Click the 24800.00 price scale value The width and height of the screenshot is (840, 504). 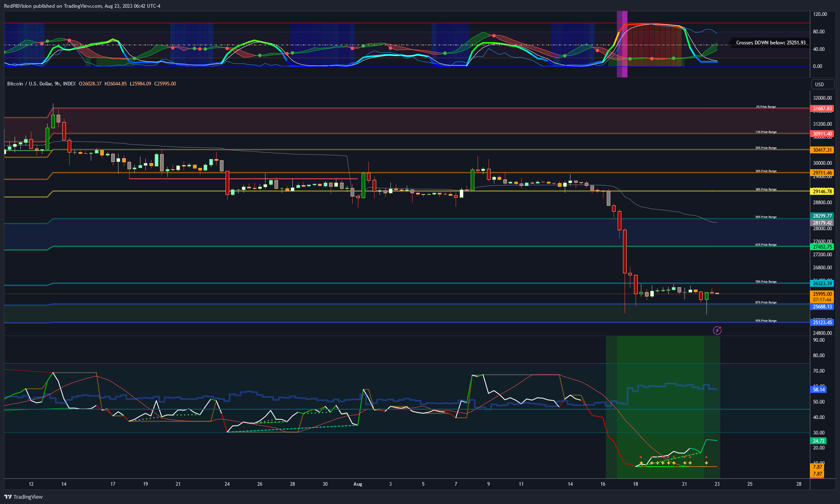pyautogui.click(x=822, y=333)
